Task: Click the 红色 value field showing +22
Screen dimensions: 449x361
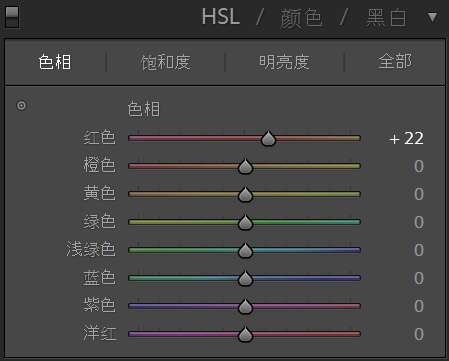Action: [x=406, y=138]
